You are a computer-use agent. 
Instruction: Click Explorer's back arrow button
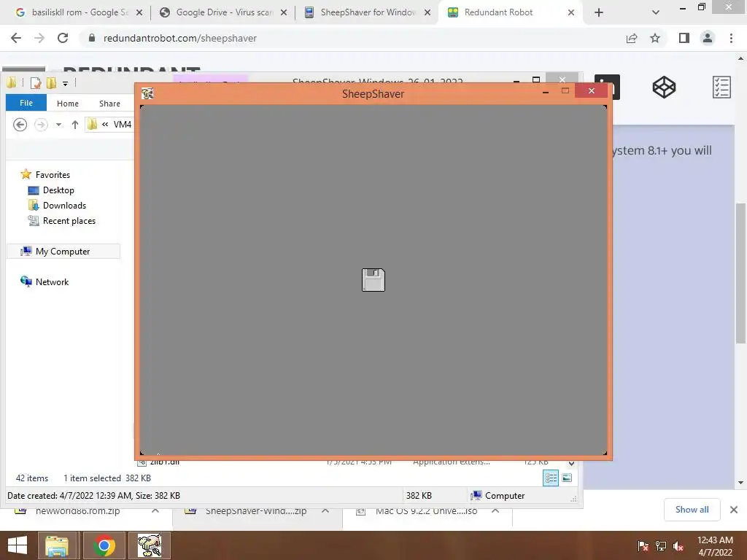tap(20, 124)
